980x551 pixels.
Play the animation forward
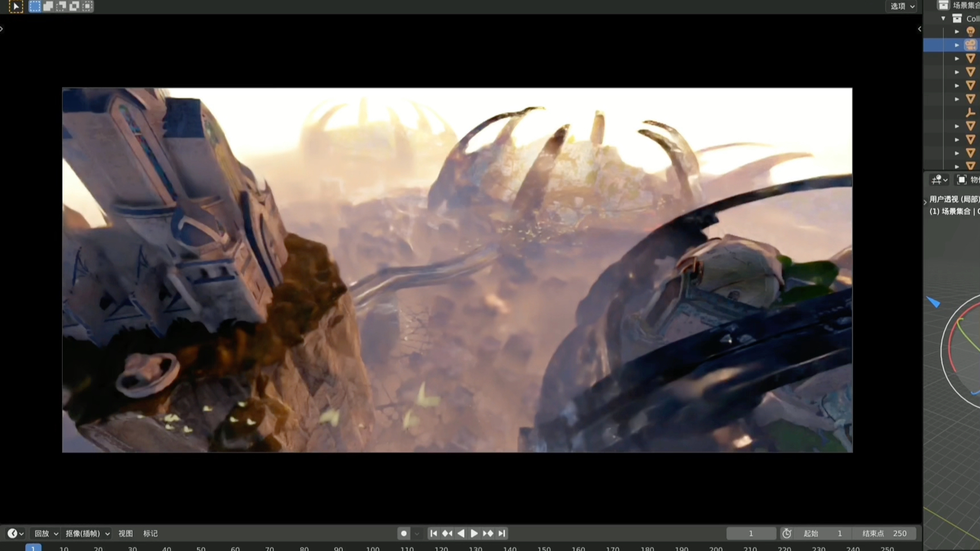pyautogui.click(x=474, y=533)
